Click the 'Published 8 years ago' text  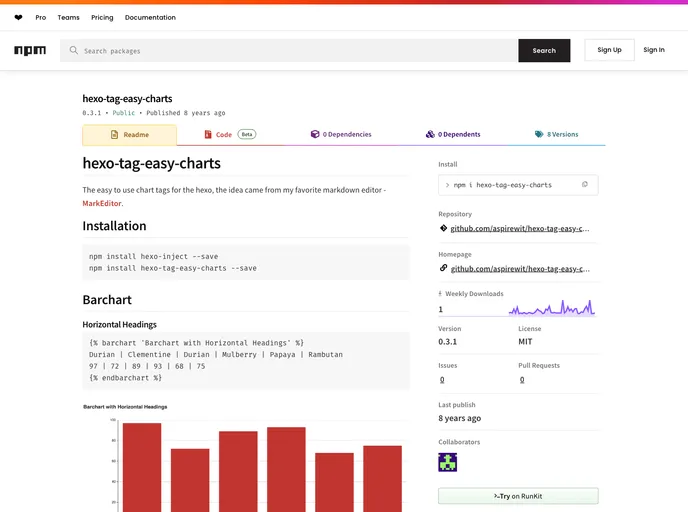pyautogui.click(x=186, y=113)
